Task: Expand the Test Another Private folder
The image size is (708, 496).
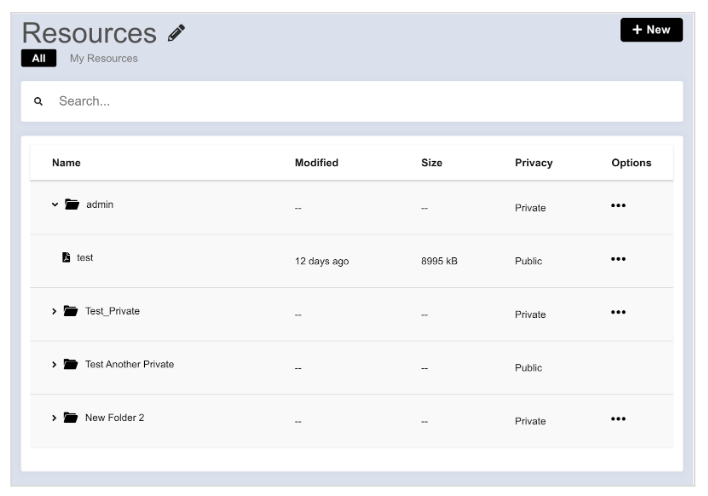Action: pos(54,365)
